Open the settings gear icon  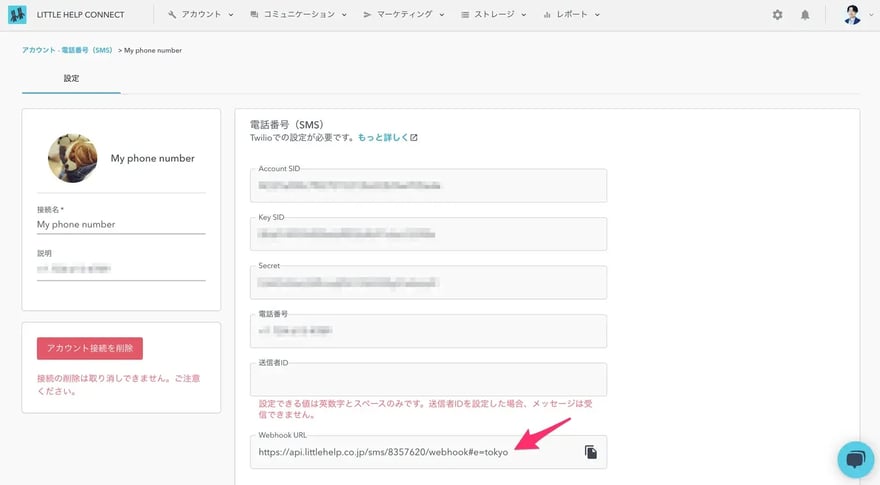(778, 15)
